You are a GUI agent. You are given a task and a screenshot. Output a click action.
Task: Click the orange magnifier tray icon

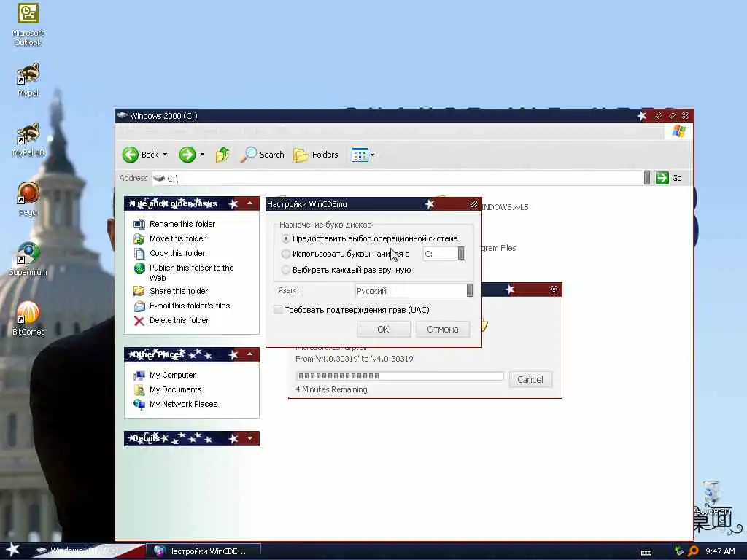(694, 551)
